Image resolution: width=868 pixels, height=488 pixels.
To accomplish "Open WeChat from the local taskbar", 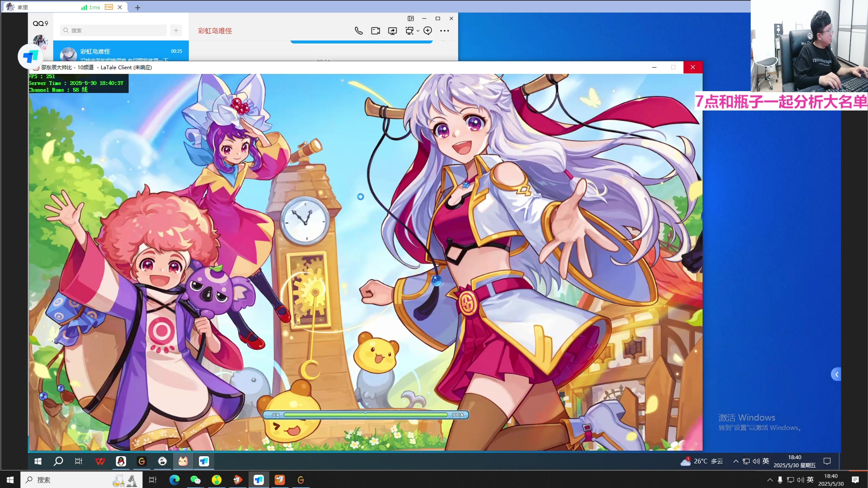I will click(195, 480).
